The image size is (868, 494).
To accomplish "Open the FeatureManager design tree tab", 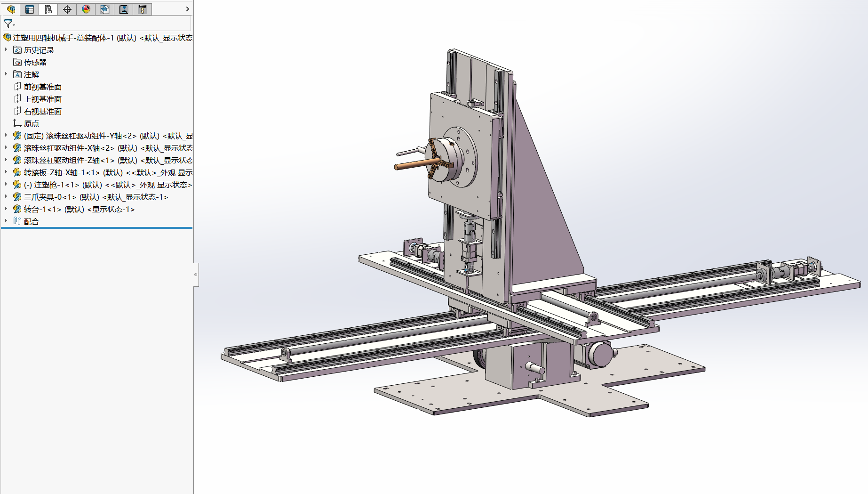I will (11, 9).
